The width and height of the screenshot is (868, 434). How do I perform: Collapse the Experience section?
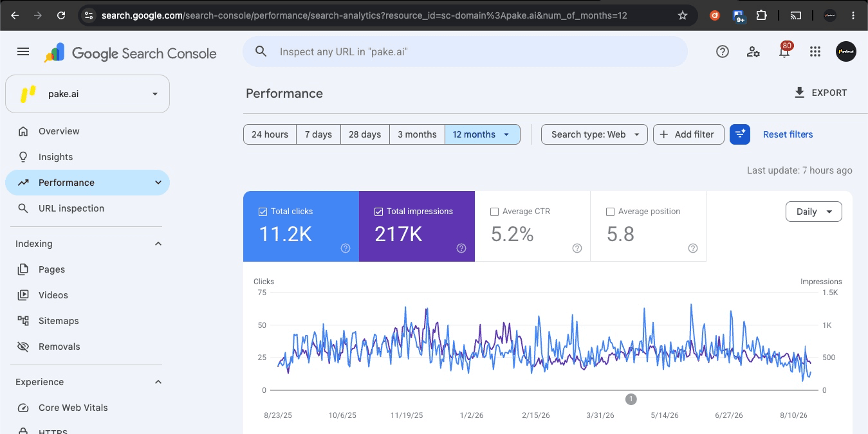[x=158, y=382]
